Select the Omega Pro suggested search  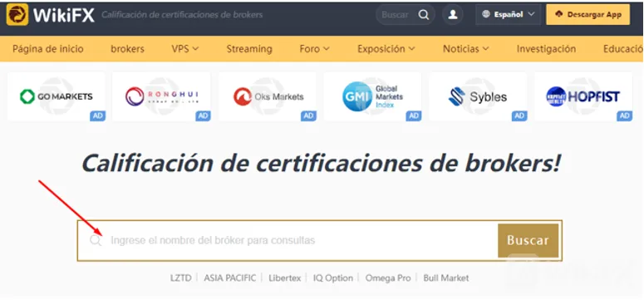(388, 278)
